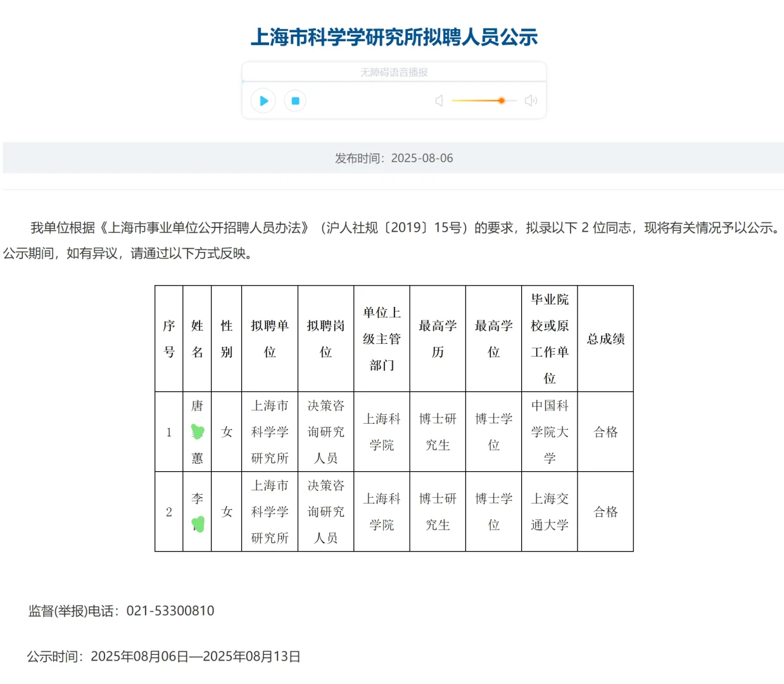
Task: Click the 最高学位 column header
Action: 494,339
